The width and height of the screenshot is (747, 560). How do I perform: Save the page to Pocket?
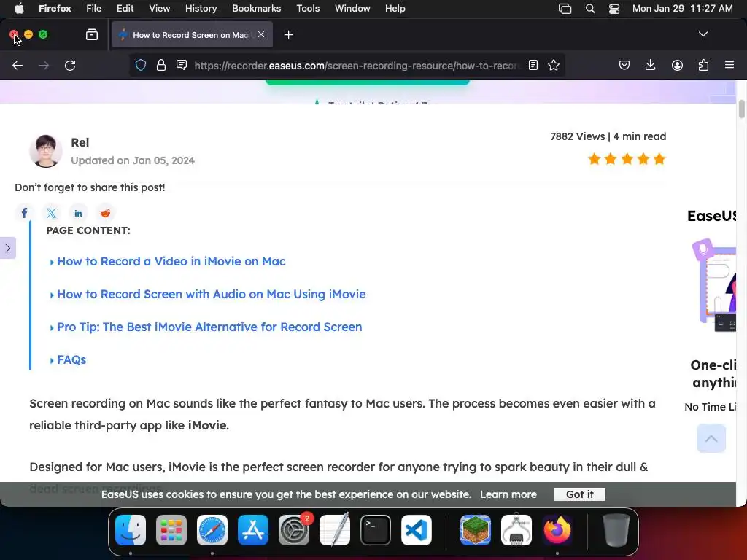624,65
